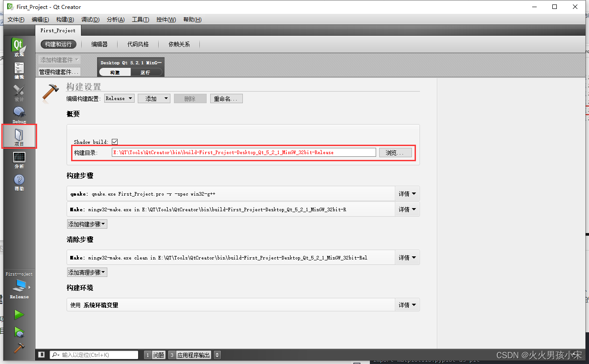Image resolution: width=589 pixels, height=364 pixels.
Task: Click the build directory path field
Action: click(x=244, y=152)
